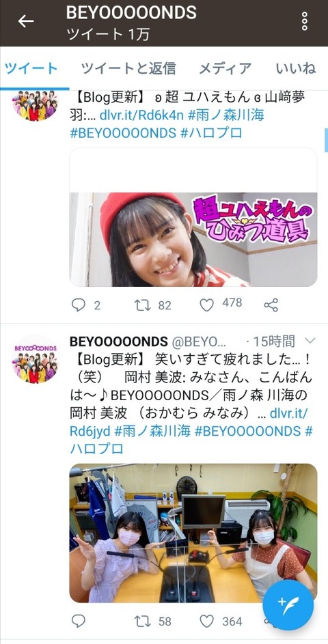
Task: Open the #雨ノ森川海 hashtag in first tweet
Action: coord(225,115)
